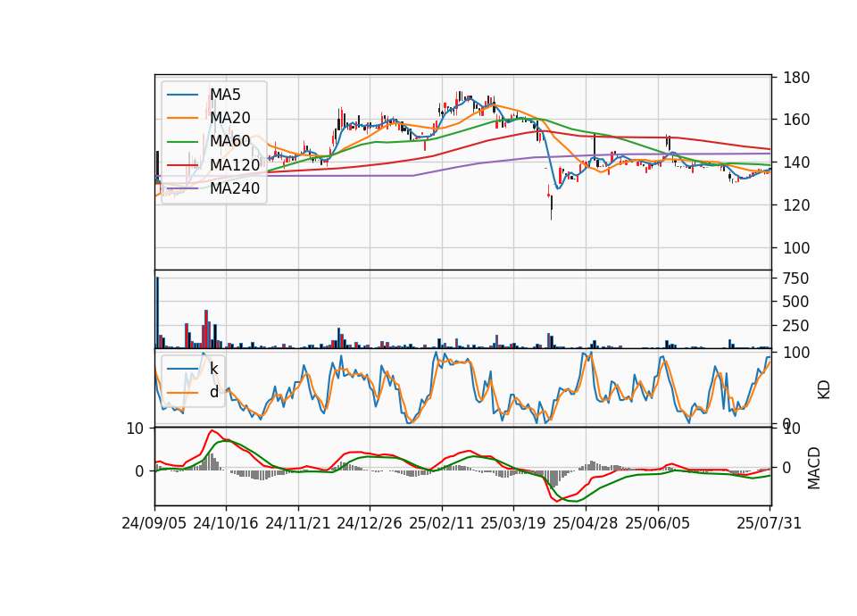Click the orange MA20 legend line sample
The width and height of the screenshot is (857, 616).
pos(182,118)
